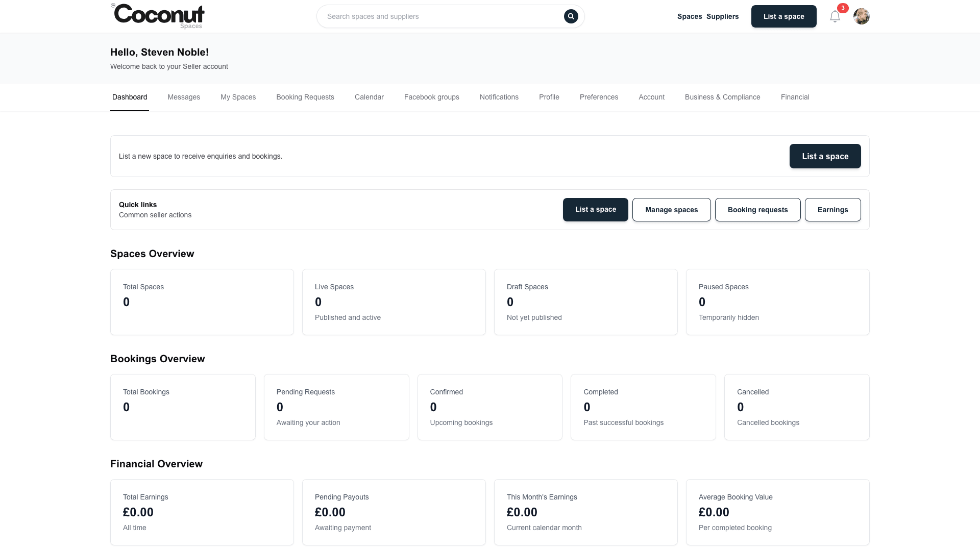Click the red notification count badge

(x=843, y=8)
